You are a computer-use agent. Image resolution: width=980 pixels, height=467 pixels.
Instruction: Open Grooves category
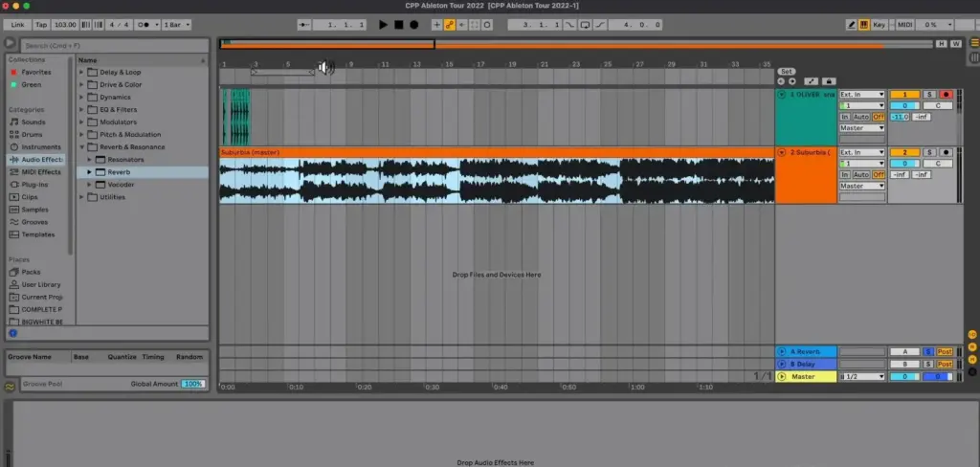(34, 222)
